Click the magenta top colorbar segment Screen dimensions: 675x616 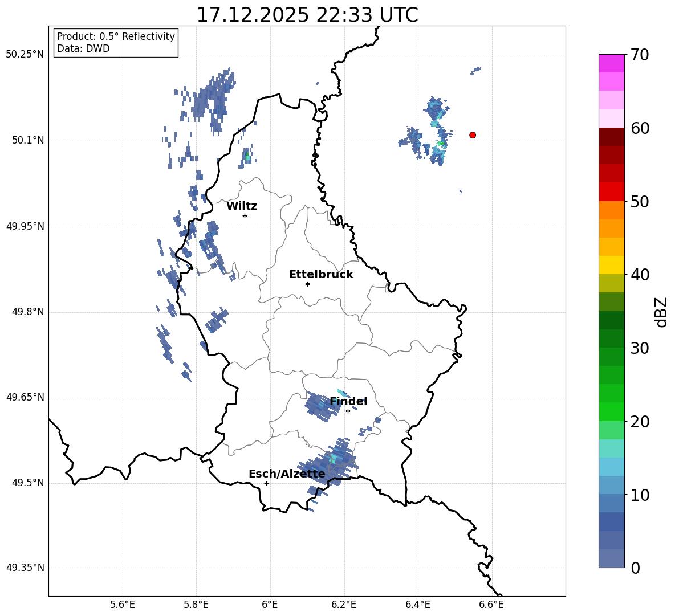[612, 63]
